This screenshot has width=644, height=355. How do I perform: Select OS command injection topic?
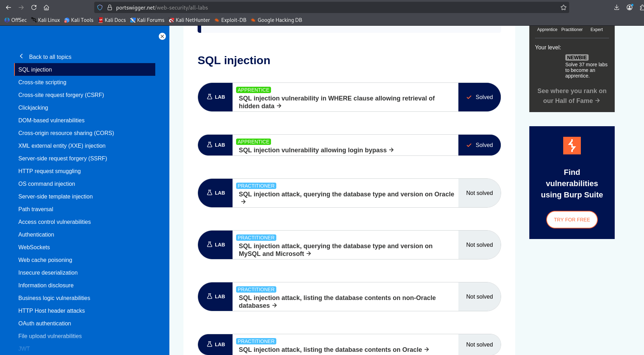coord(47,184)
